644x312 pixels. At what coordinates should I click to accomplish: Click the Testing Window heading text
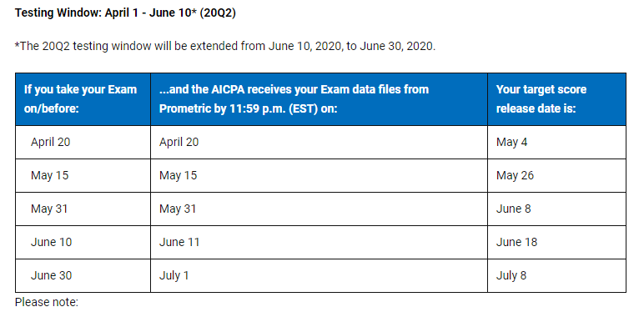point(125,13)
